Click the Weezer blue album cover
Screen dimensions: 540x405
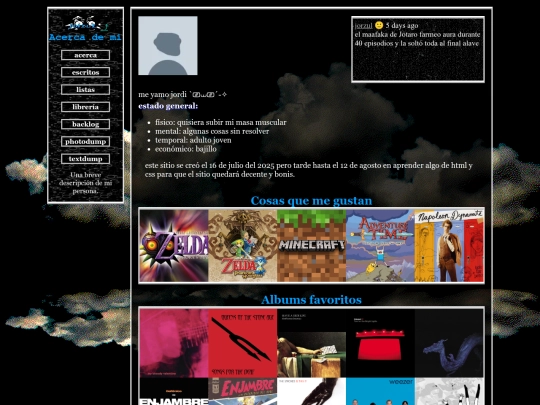click(380, 392)
